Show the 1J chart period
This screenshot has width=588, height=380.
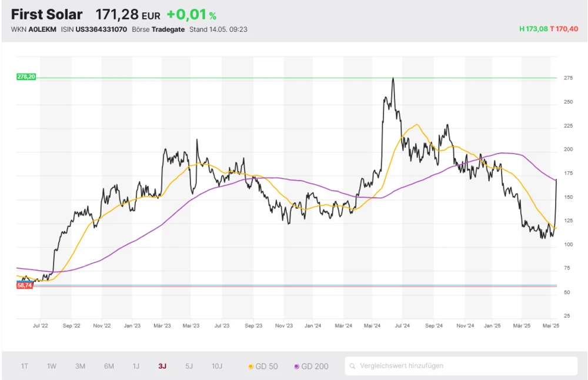pos(136,366)
